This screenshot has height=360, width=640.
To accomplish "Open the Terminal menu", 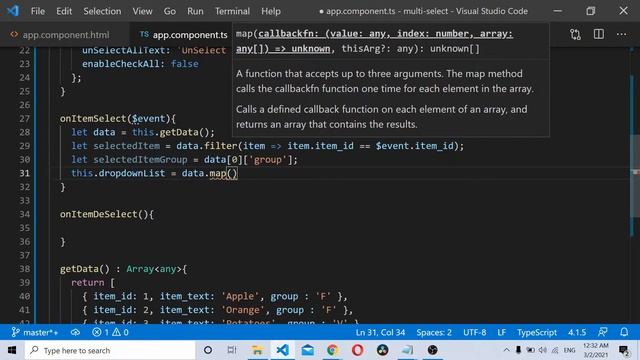I will coord(232,11).
